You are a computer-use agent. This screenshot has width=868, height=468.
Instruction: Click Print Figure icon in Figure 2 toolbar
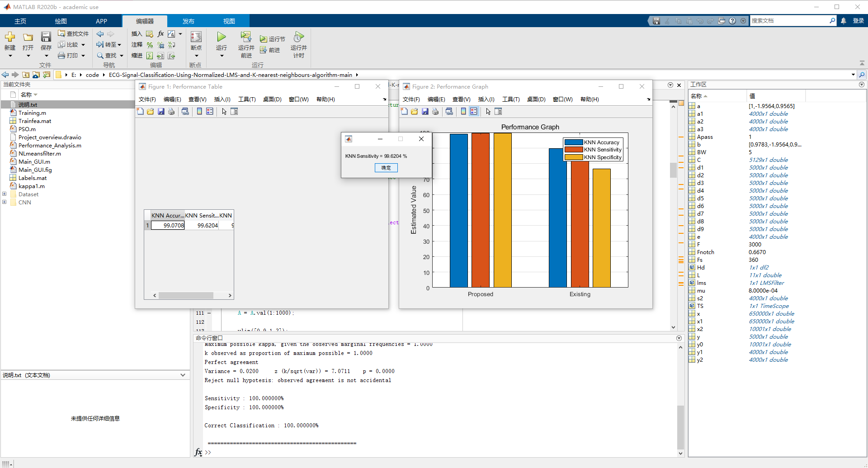[435, 112]
